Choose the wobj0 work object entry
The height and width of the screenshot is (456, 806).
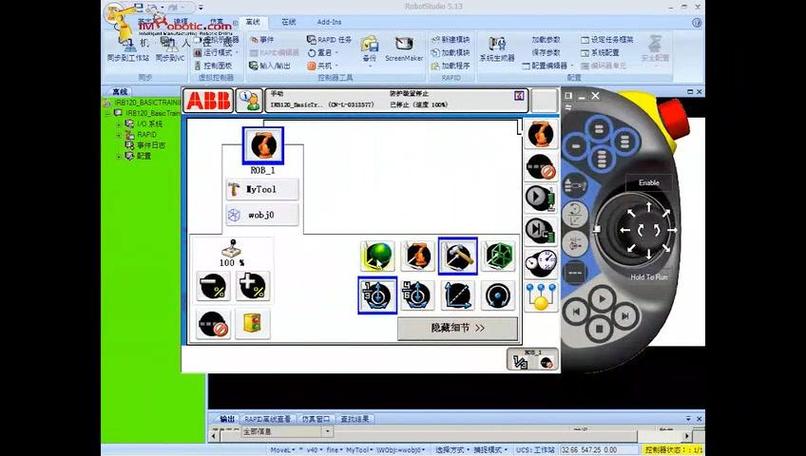[x=262, y=215]
